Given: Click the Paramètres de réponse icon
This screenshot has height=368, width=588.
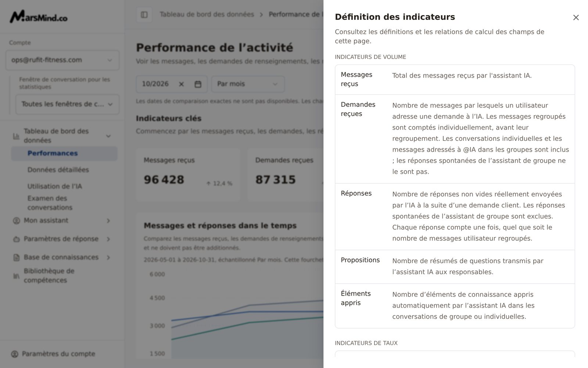Looking at the screenshot, I should tap(16, 239).
